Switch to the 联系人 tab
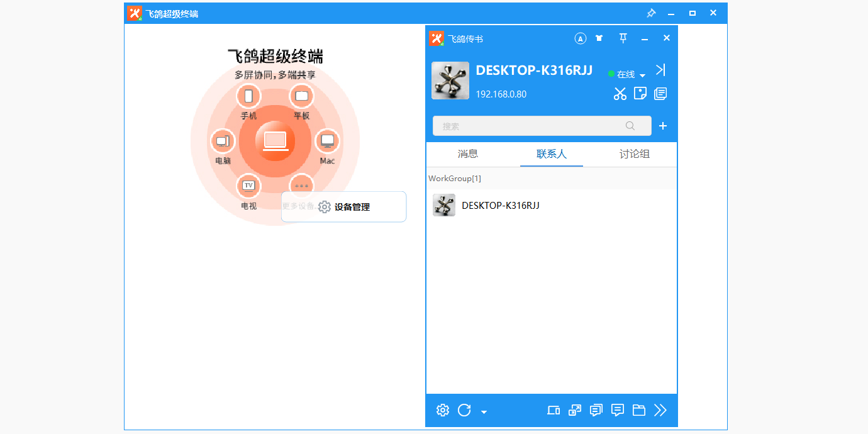This screenshot has height=434, width=868. coord(552,154)
